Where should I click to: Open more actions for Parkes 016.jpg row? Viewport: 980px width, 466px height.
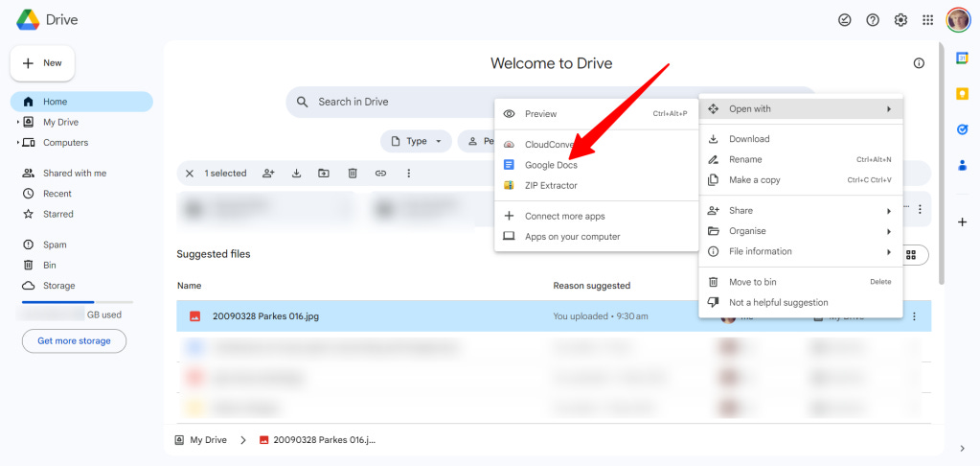[914, 316]
